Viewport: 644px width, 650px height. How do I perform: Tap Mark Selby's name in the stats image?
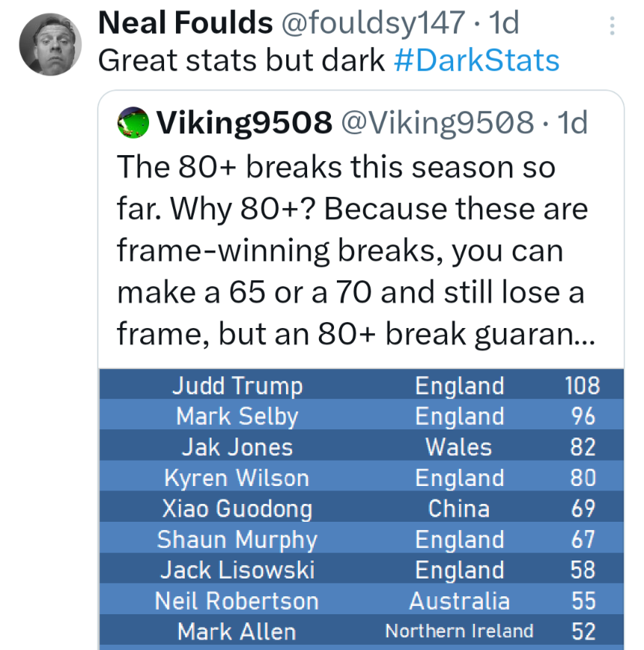[x=237, y=417]
